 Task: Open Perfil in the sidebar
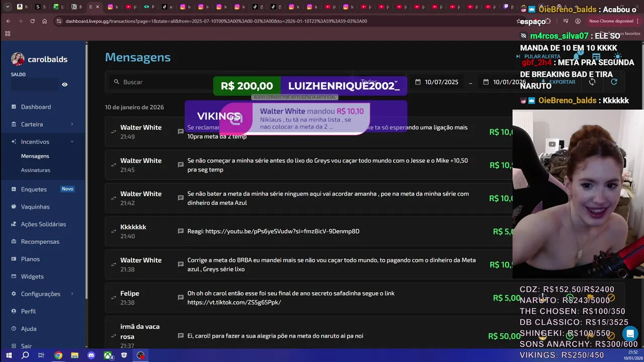28,311
